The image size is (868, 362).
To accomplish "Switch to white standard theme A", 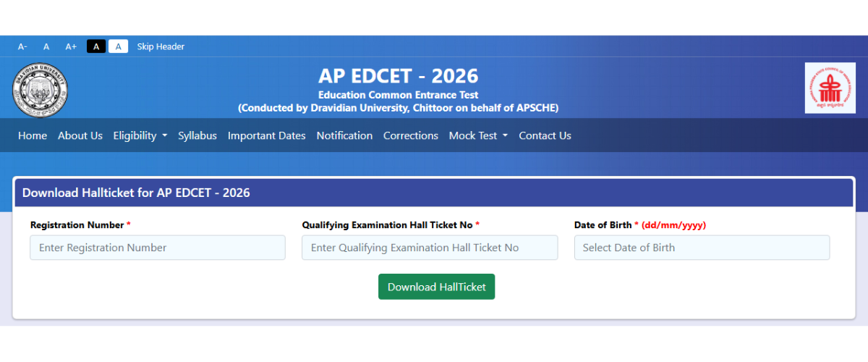I will coord(119,46).
